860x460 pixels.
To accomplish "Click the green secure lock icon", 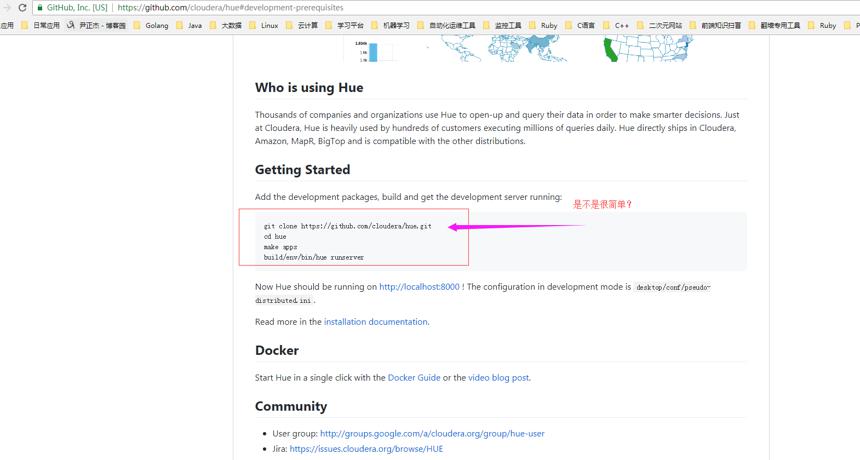I will click(40, 8).
